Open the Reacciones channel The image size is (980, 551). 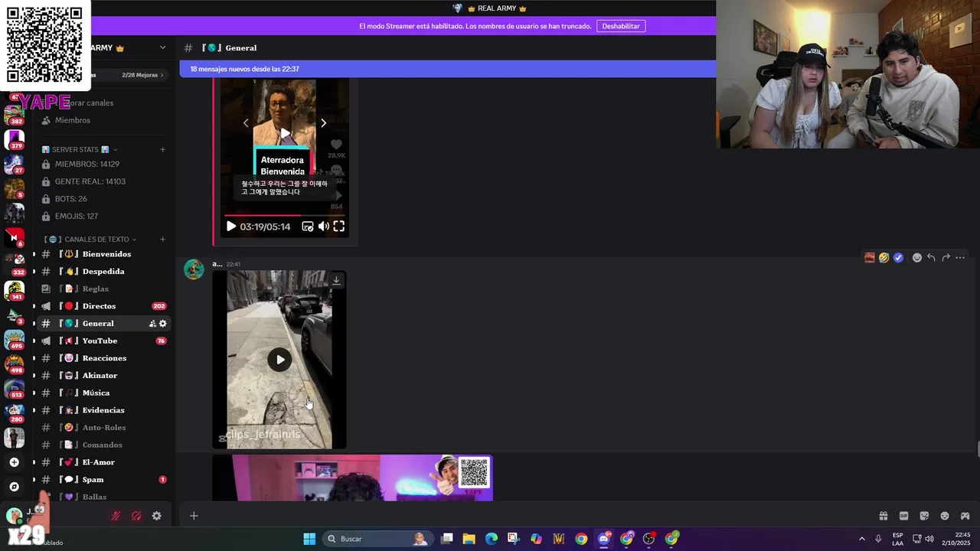click(x=103, y=358)
